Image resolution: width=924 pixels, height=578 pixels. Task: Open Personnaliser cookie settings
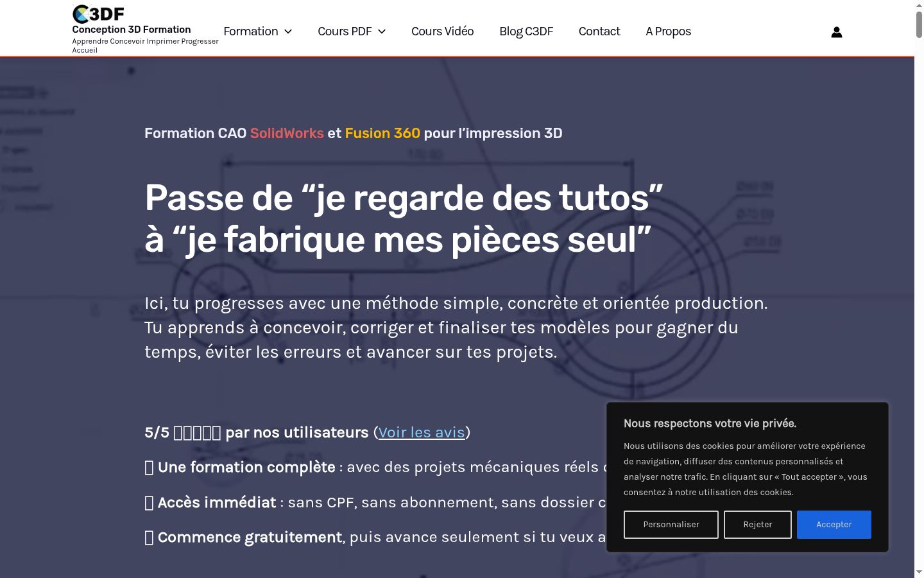coord(671,525)
